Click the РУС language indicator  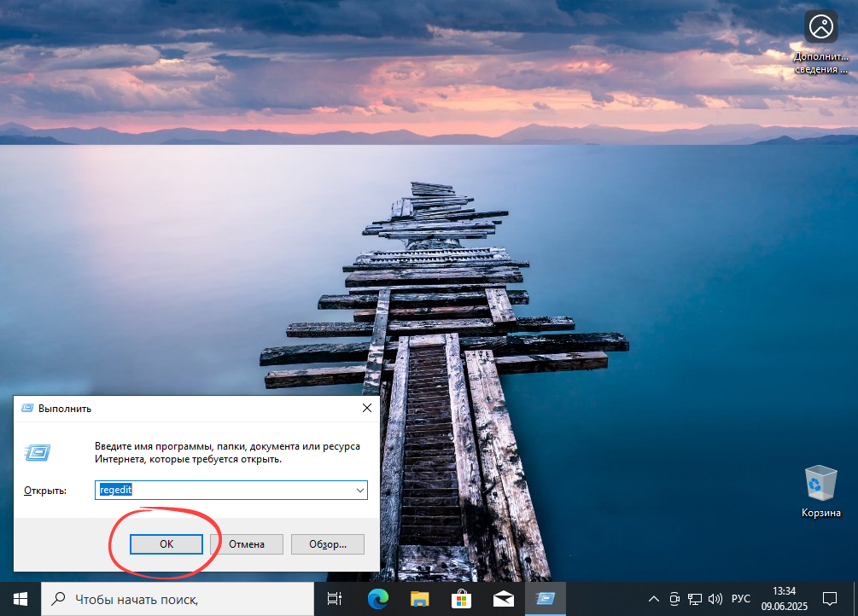(740, 598)
